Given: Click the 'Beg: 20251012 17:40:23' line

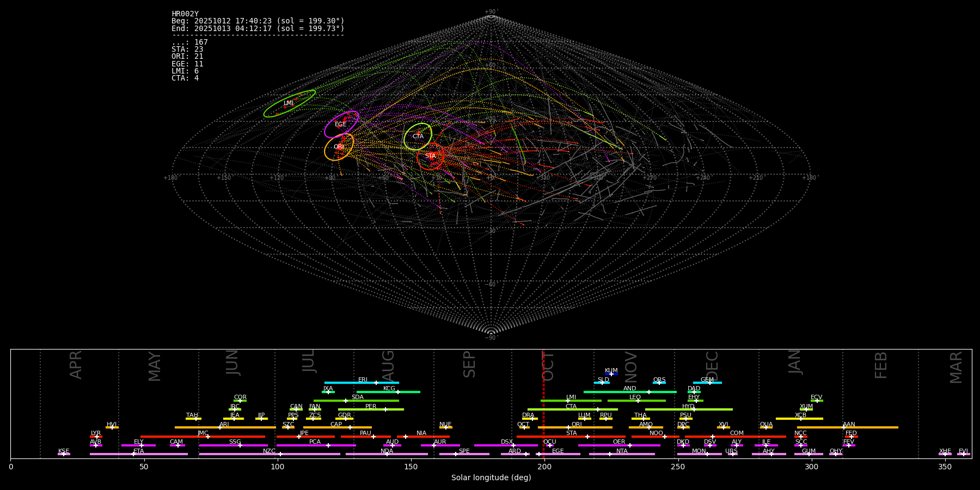Looking at the screenshot, I should [258, 21].
